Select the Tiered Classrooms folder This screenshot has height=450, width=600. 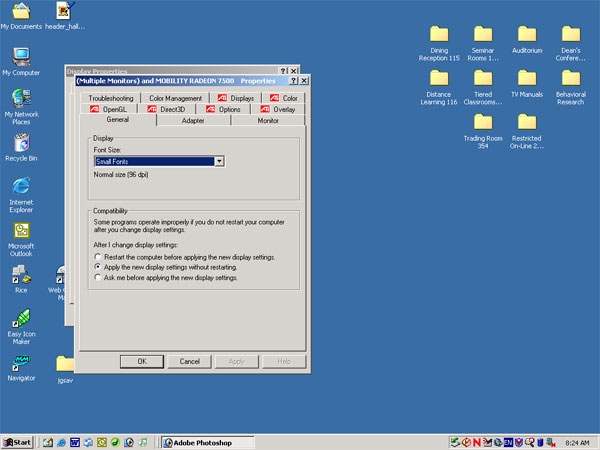click(483, 87)
